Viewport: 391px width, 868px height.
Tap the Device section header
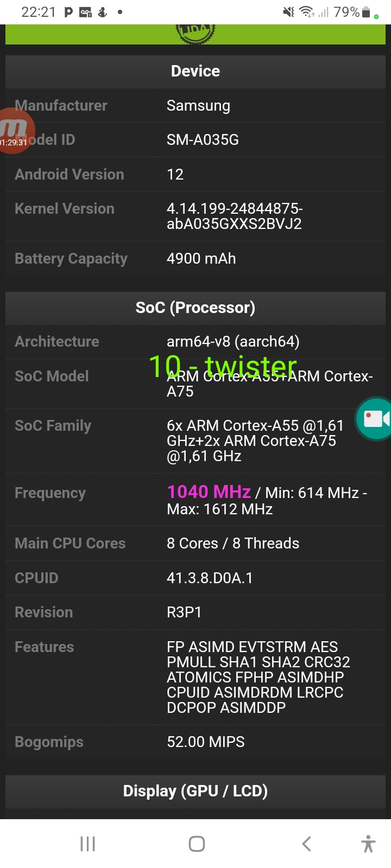(195, 71)
